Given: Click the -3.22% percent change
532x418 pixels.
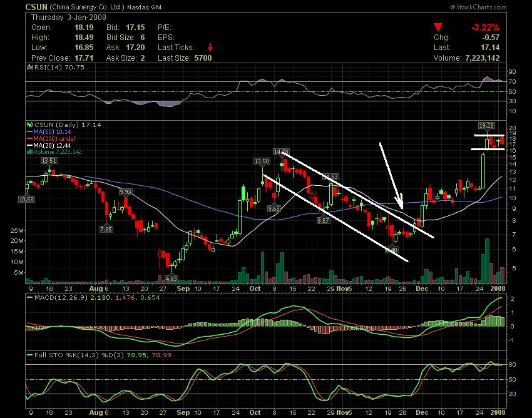Looking at the screenshot, I should [x=486, y=28].
